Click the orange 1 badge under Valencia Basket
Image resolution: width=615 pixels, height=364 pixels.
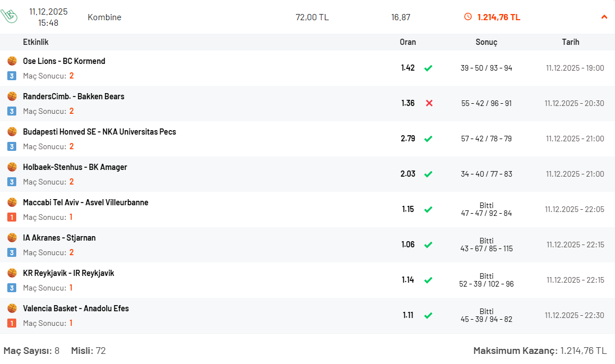(x=12, y=323)
